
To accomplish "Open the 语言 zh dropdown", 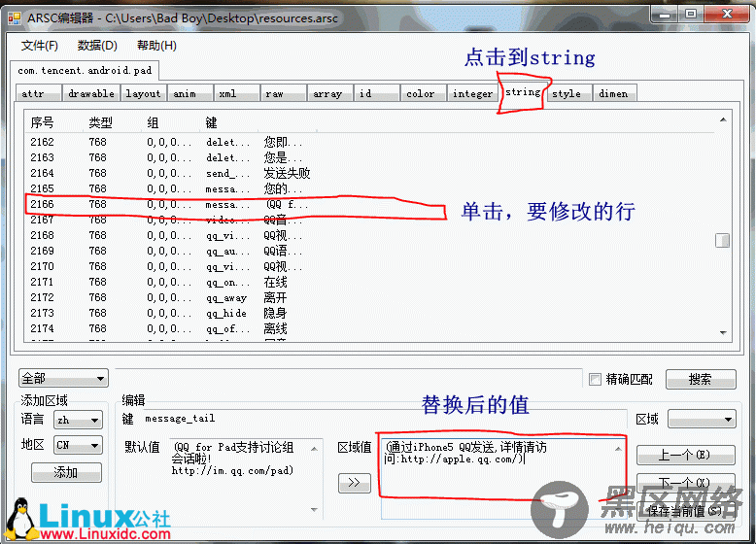I will click(x=78, y=421).
